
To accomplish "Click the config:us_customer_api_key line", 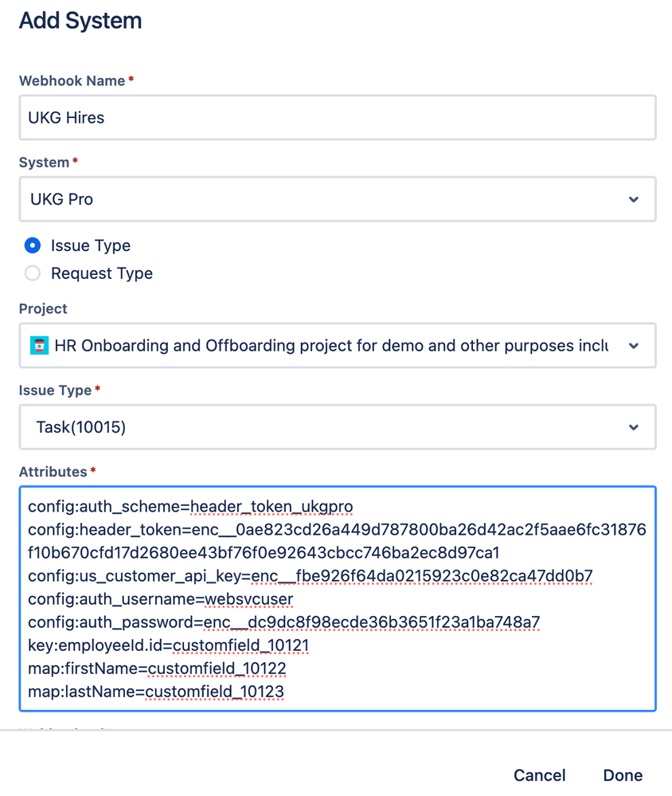I will [310, 576].
